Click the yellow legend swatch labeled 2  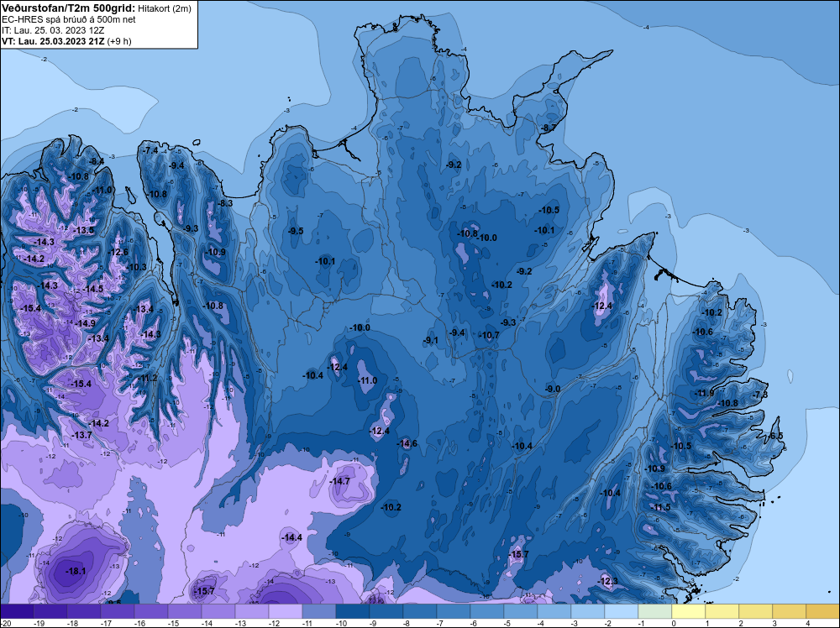tap(756, 612)
